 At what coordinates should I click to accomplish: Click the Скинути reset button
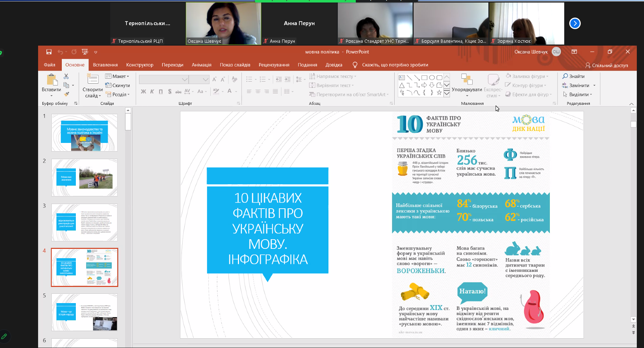118,85
